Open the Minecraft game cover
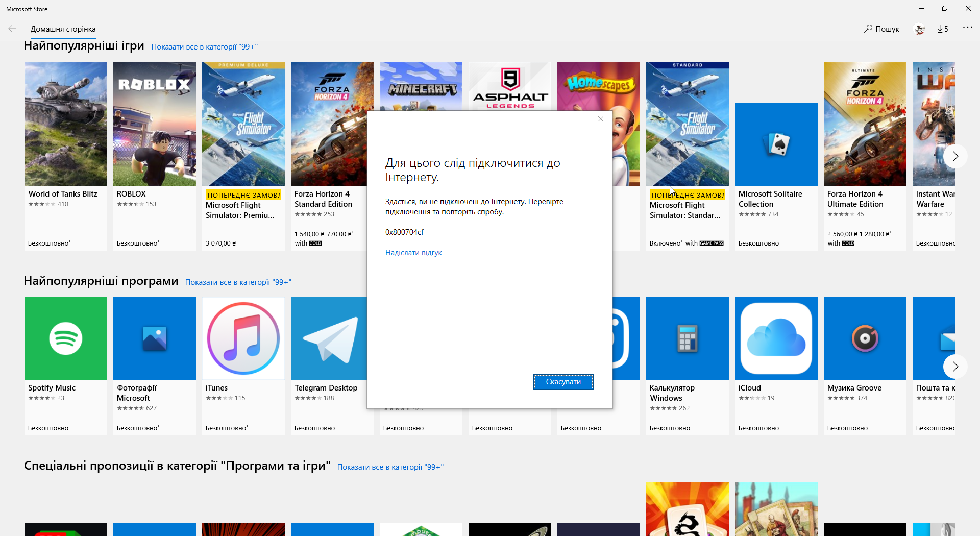This screenshot has width=980, height=536. [421, 86]
